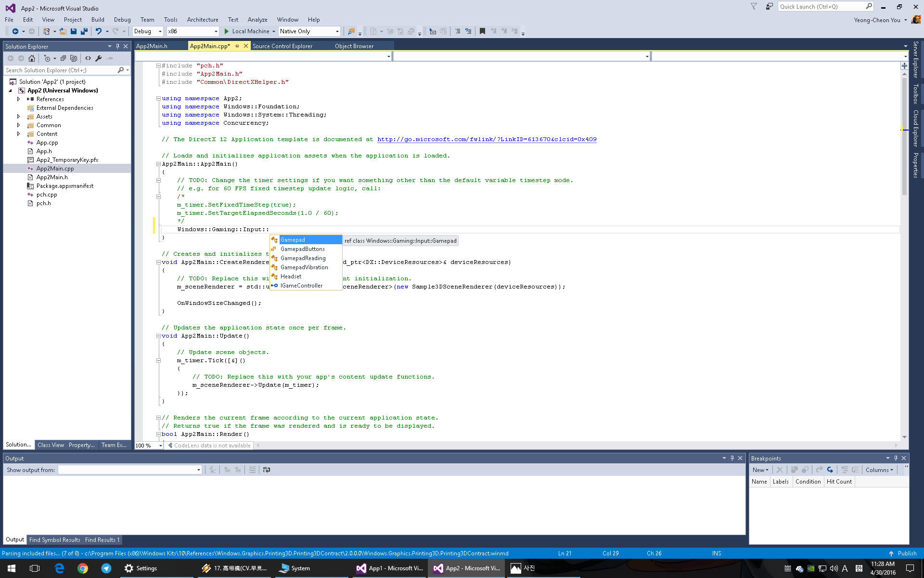Open the Architecture menu
This screenshot has width=924, height=578.
(202, 20)
